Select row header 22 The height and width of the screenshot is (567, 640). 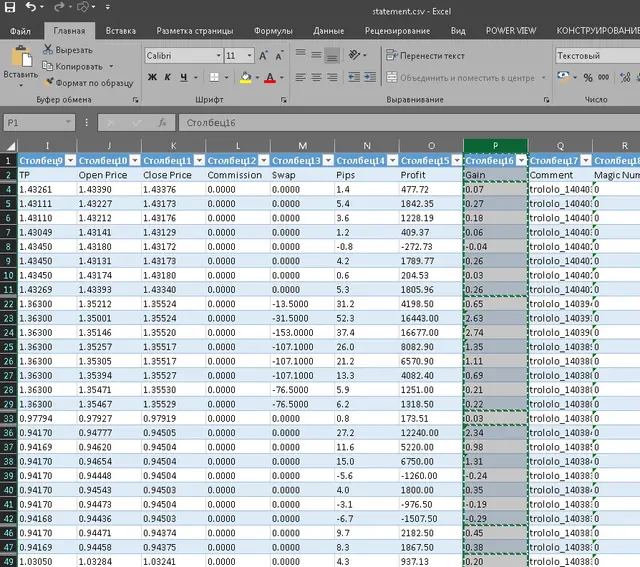pos(8,304)
